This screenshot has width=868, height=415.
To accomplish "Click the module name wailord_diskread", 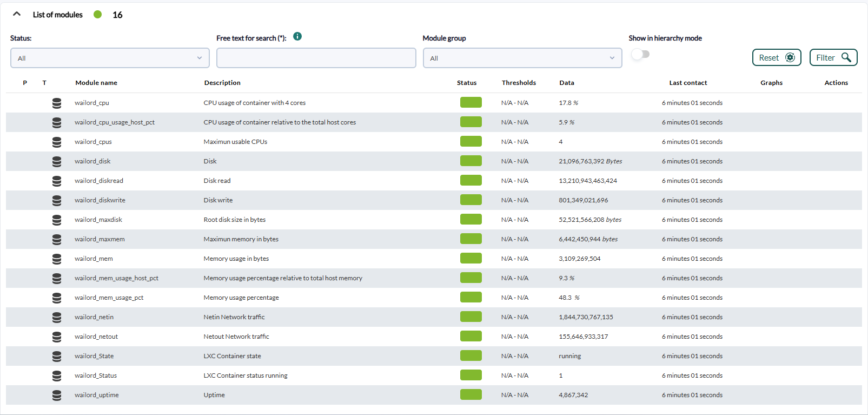I will 99,181.
